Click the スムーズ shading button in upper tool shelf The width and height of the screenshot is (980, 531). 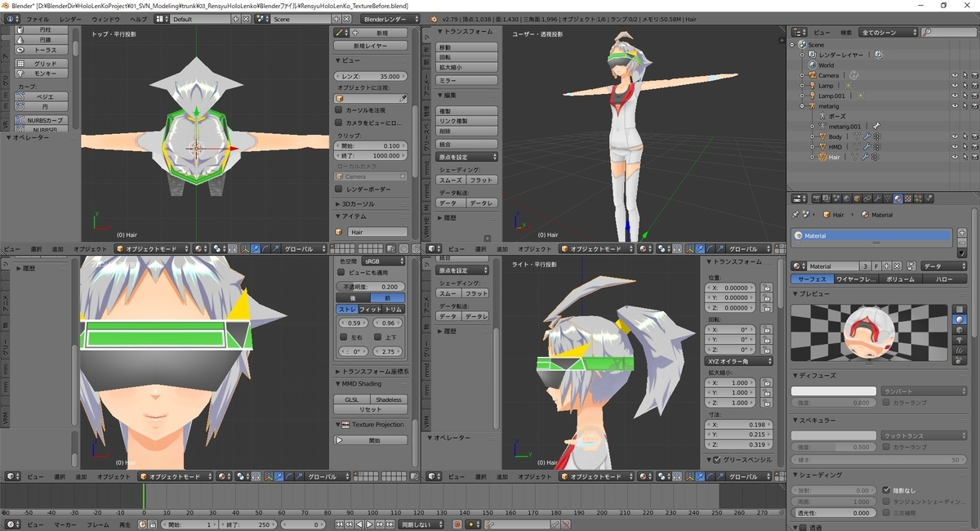[x=451, y=180]
